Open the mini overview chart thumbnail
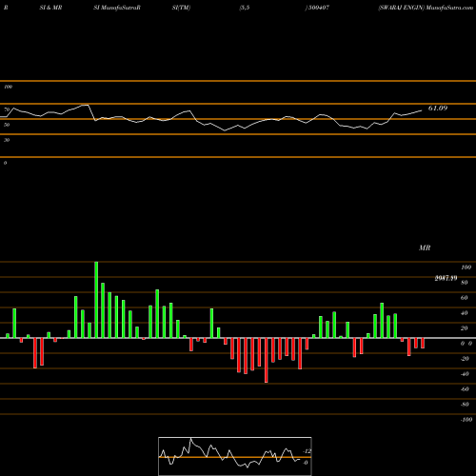Screen dimensions: 476x476 point(235,456)
